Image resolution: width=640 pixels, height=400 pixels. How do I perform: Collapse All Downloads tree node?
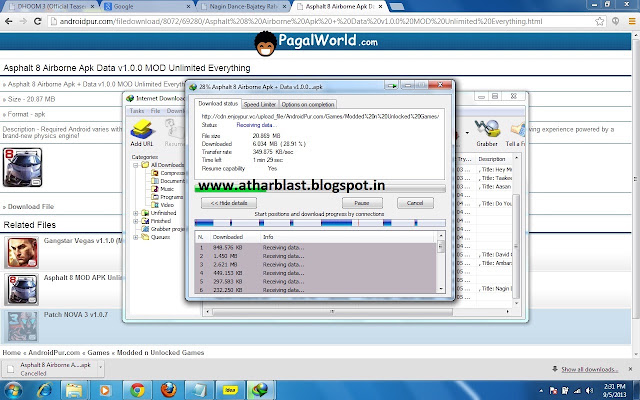136,165
